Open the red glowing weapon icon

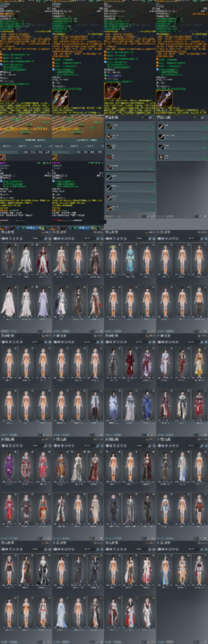click(x=112, y=91)
